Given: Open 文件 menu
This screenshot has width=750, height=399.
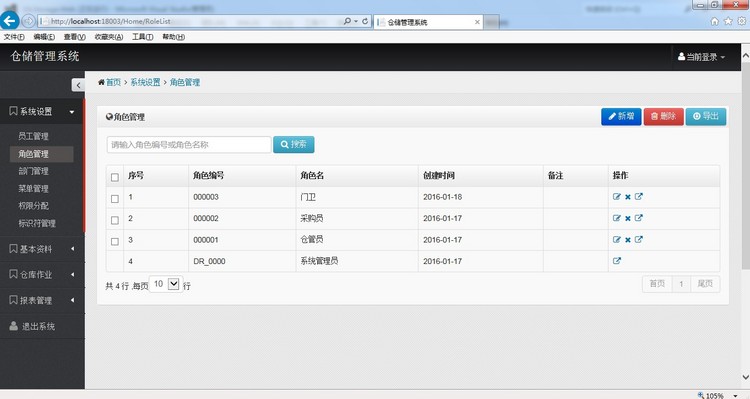Looking at the screenshot, I should point(14,37).
